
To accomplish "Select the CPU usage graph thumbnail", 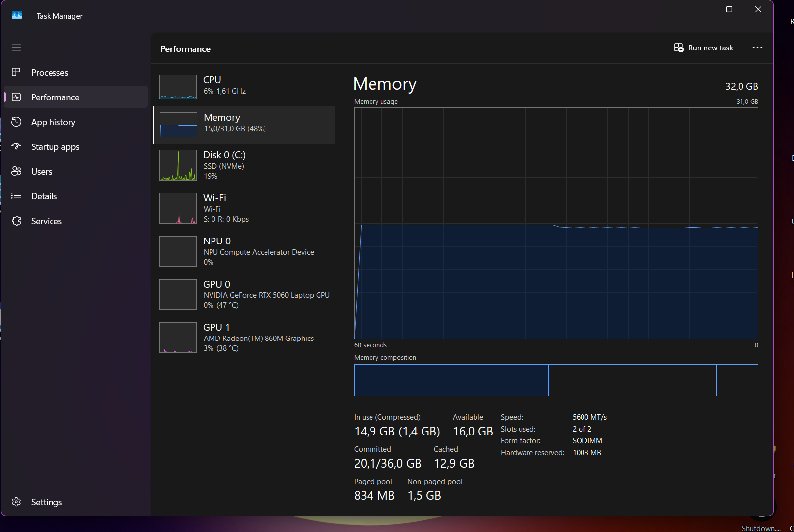I will coord(178,87).
